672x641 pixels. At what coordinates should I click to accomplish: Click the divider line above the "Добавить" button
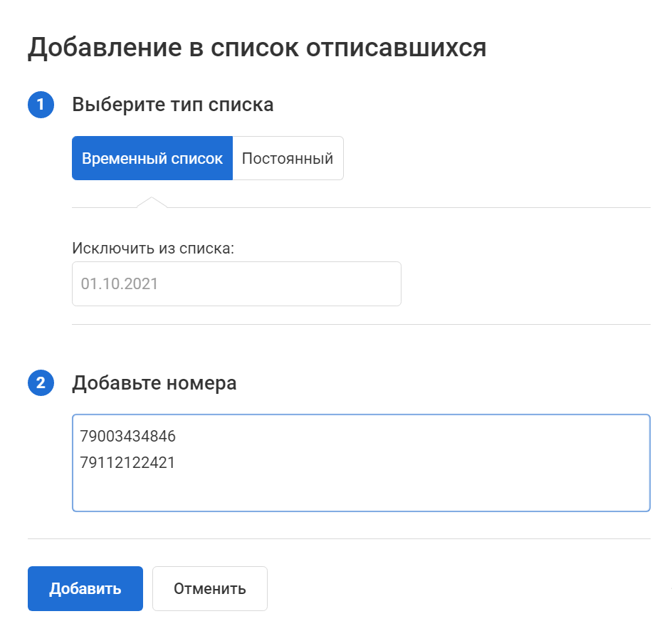point(339,539)
